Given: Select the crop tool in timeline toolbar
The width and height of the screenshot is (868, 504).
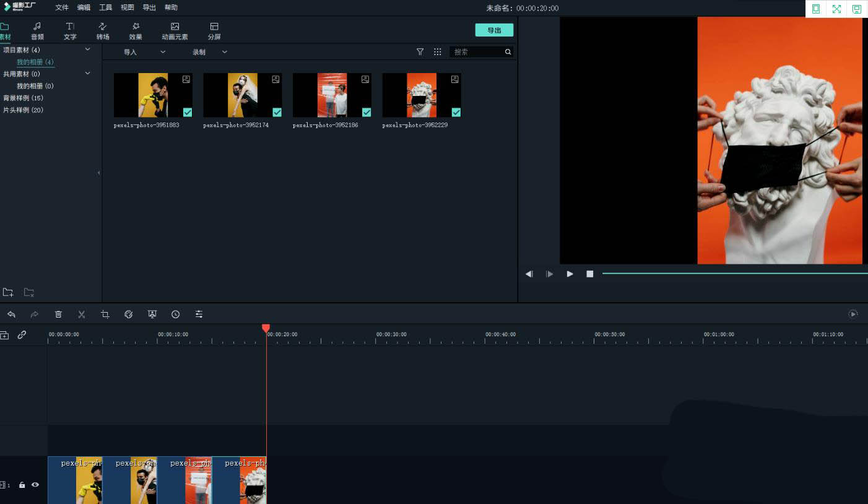Looking at the screenshot, I should click(x=105, y=315).
